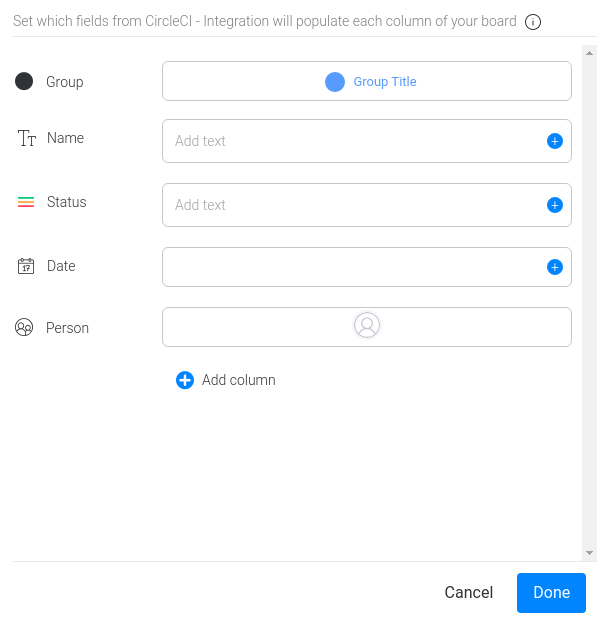609x626 pixels.
Task: Click the blue Group Title color dot
Action: (x=335, y=82)
